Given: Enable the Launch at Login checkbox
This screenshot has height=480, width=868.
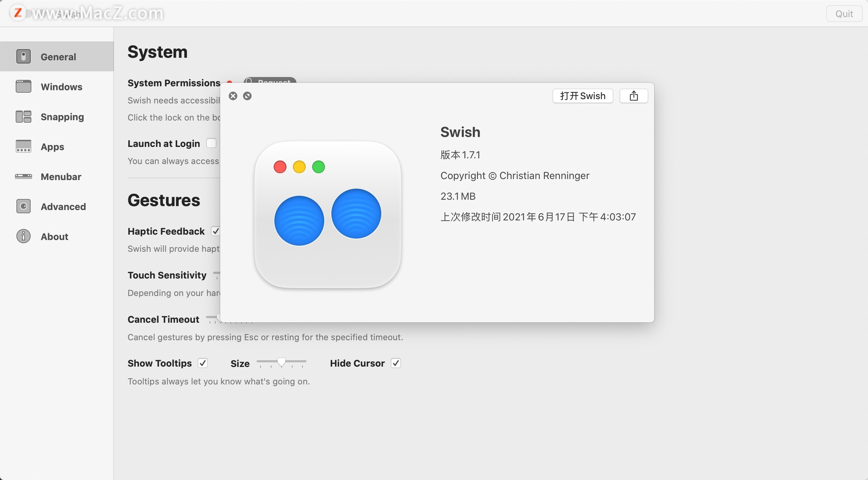Looking at the screenshot, I should pyautogui.click(x=211, y=143).
